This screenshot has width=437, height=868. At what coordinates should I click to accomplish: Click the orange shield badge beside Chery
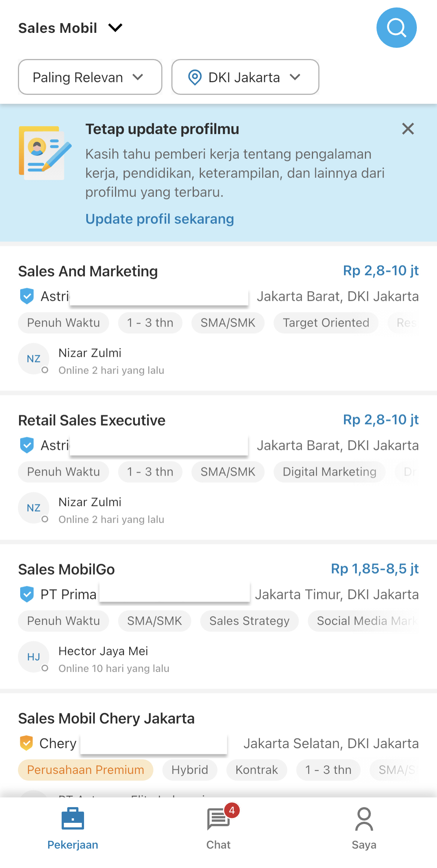(x=26, y=743)
